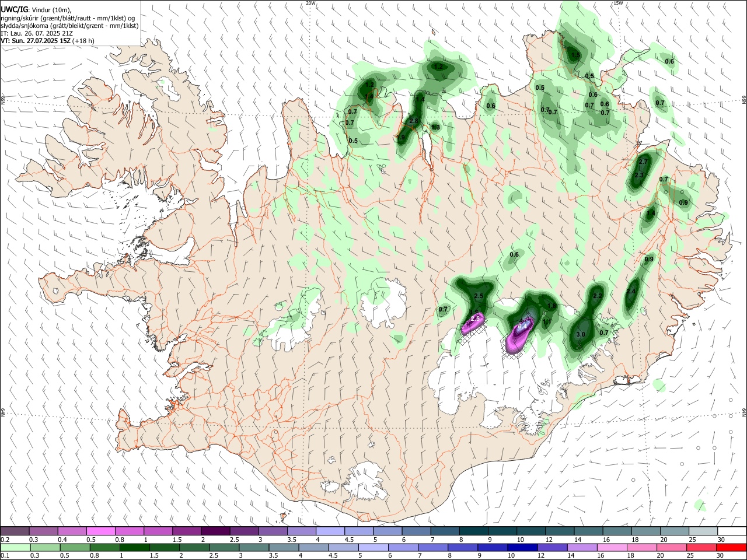Pick the dark teal snow swatch labeled 9
Screen dimensions: 747x560
tap(502, 531)
